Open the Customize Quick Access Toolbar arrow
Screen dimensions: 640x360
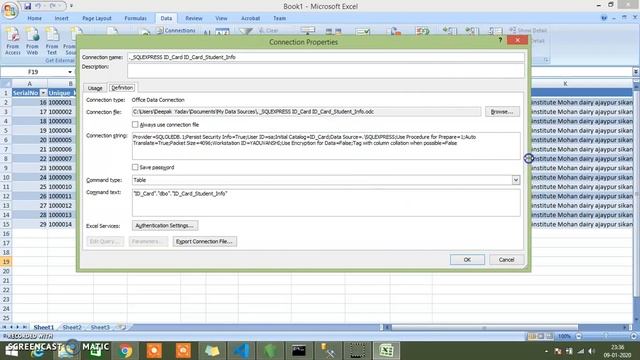pos(71,6)
